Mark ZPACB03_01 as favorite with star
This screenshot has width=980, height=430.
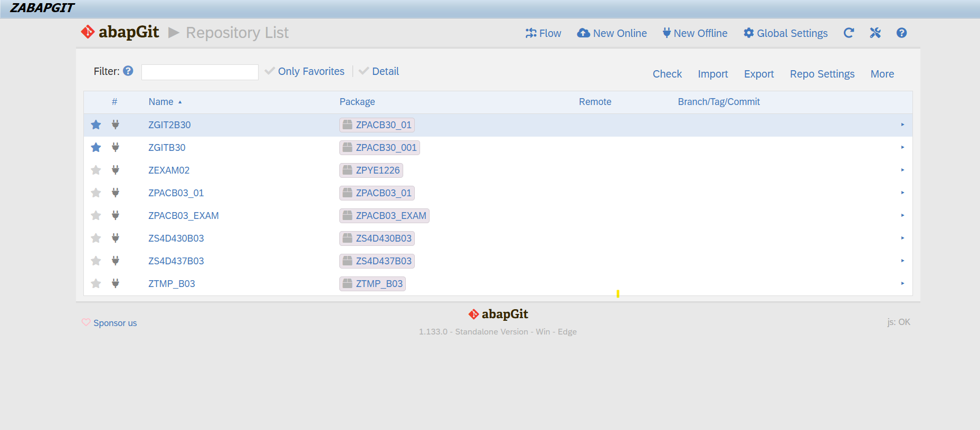[96, 193]
